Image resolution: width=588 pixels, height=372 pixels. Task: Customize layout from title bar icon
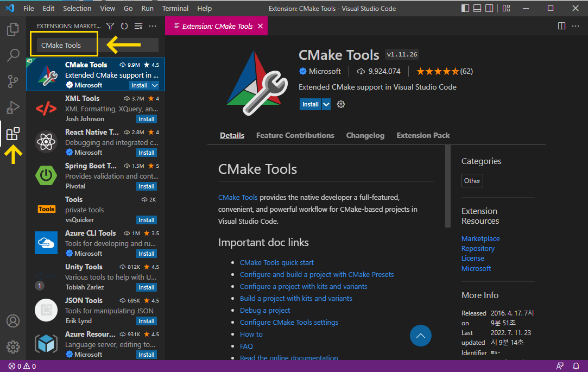point(506,8)
